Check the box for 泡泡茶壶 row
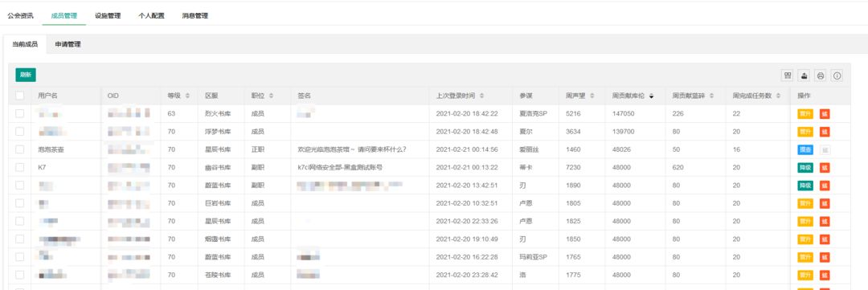 point(20,149)
